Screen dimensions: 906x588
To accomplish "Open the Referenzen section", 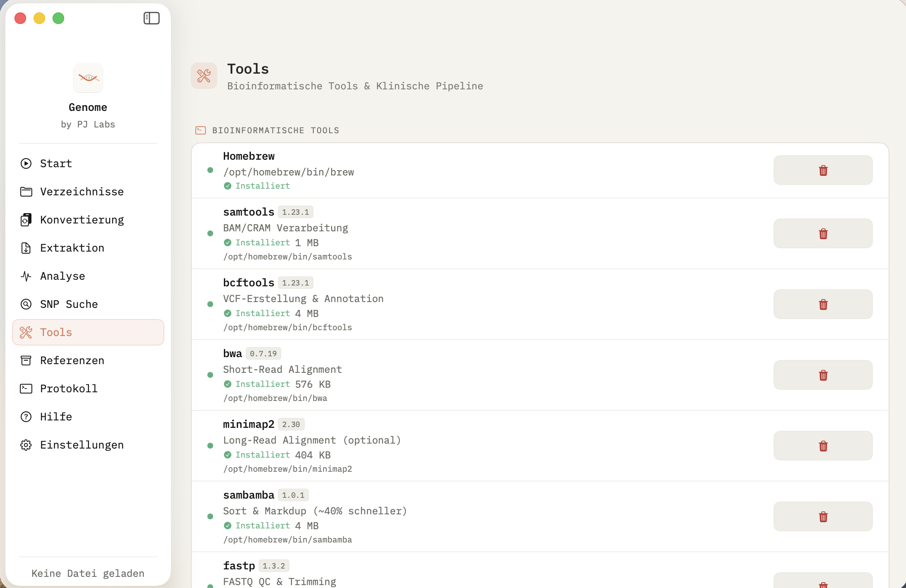I will pyautogui.click(x=72, y=360).
